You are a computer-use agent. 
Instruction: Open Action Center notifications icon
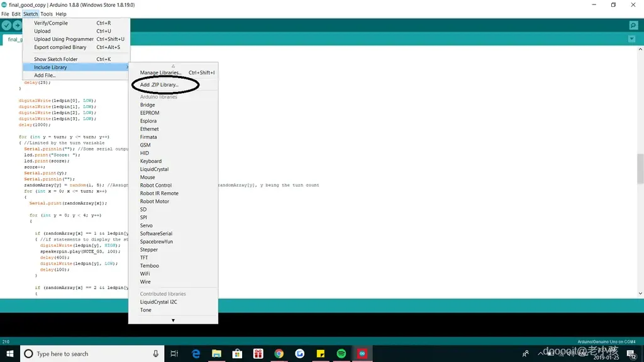631,354
